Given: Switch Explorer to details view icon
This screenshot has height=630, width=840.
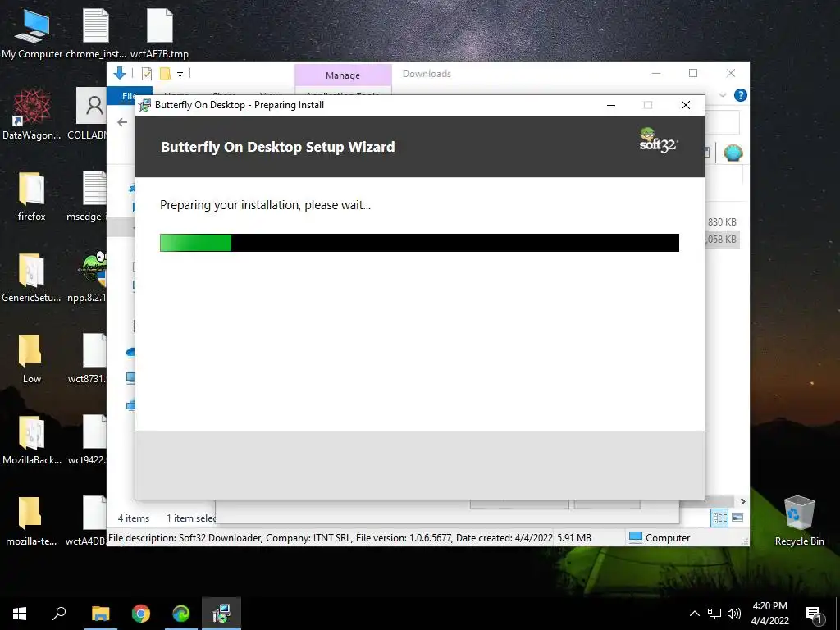Looking at the screenshot, I should pyautogui.click(x=719, y=518).
